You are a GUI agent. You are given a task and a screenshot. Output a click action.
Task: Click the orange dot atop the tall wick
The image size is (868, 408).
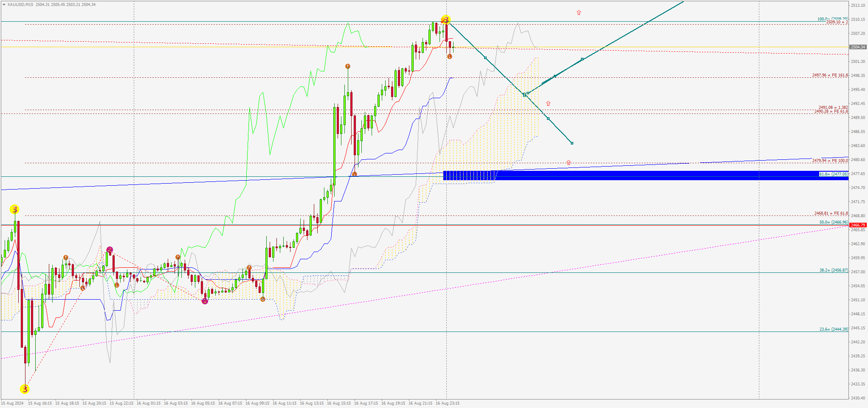click(348, 66)
